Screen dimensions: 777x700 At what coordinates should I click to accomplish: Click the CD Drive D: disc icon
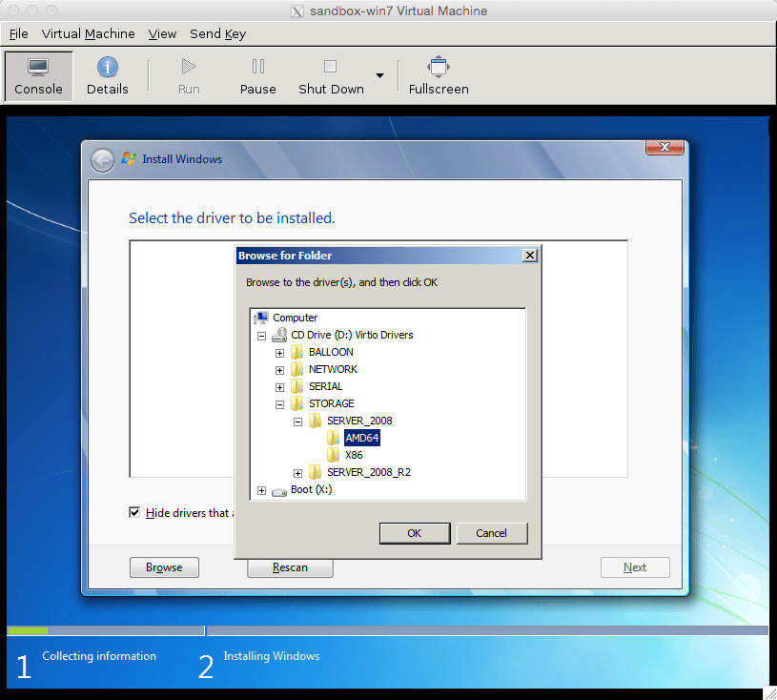(x=279, y=335)
